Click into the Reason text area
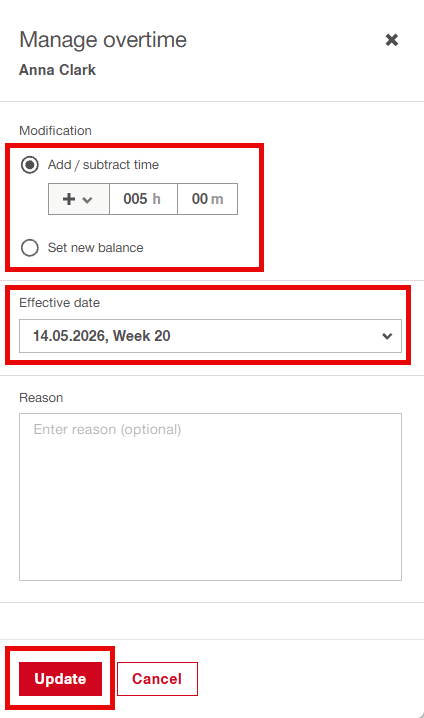This screenshot has width=424, height=718. pos(210,497)
